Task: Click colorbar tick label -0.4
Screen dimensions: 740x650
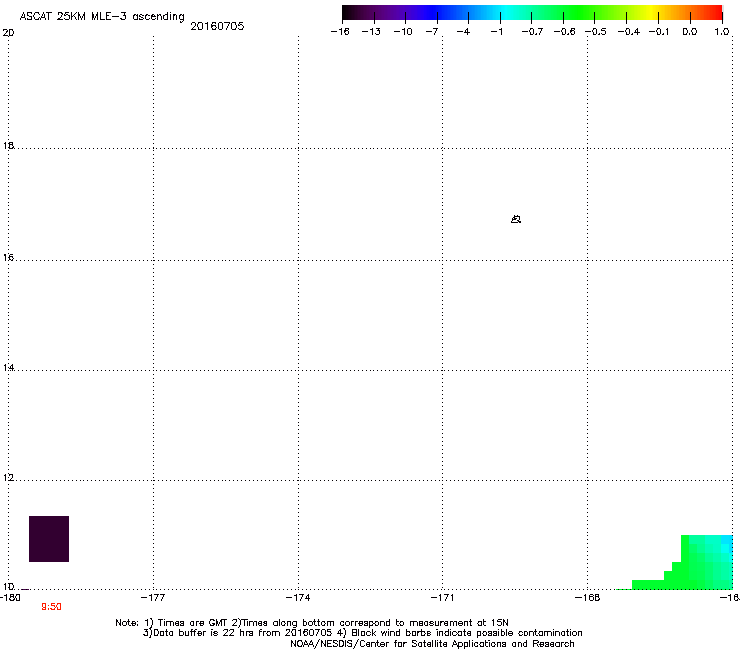Action: pyautogui.click(x=629, y=32)
